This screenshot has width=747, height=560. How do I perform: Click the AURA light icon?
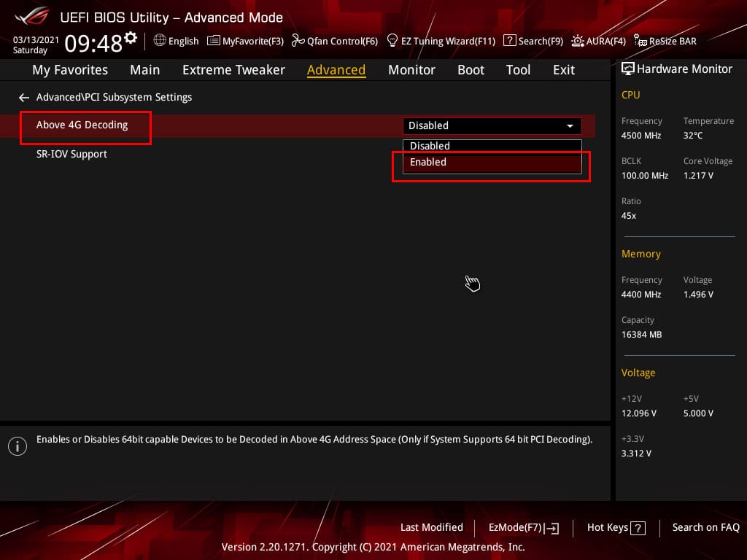[x=578, y=41]
